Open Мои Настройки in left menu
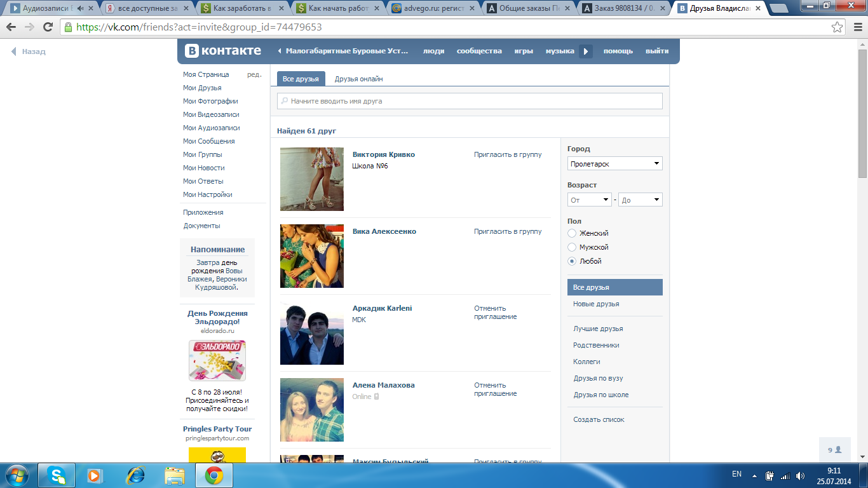The height and width of the screenshot is (488, 868). (x=208, y=194)
